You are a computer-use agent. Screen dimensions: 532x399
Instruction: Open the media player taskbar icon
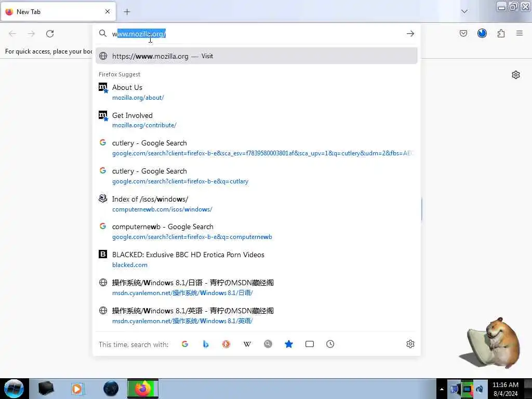77,389
